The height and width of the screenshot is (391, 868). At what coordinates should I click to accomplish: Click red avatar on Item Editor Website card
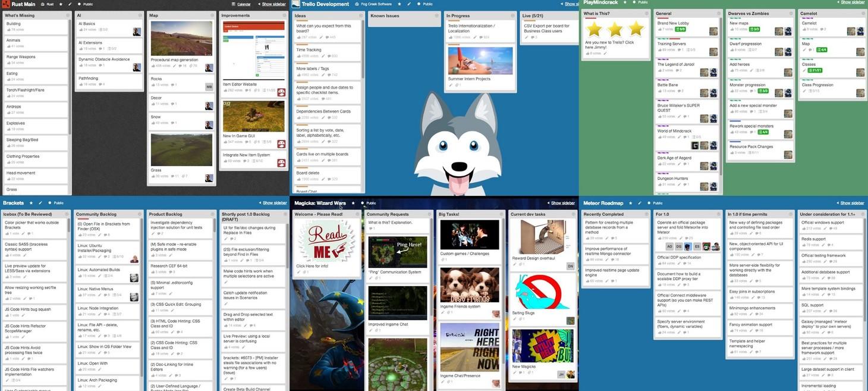tap(282, 92)
